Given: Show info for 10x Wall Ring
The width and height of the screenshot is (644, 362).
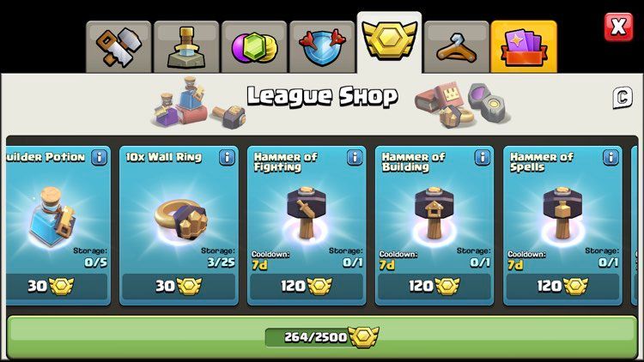Looking at the screenshot, I should coord(228,157).
